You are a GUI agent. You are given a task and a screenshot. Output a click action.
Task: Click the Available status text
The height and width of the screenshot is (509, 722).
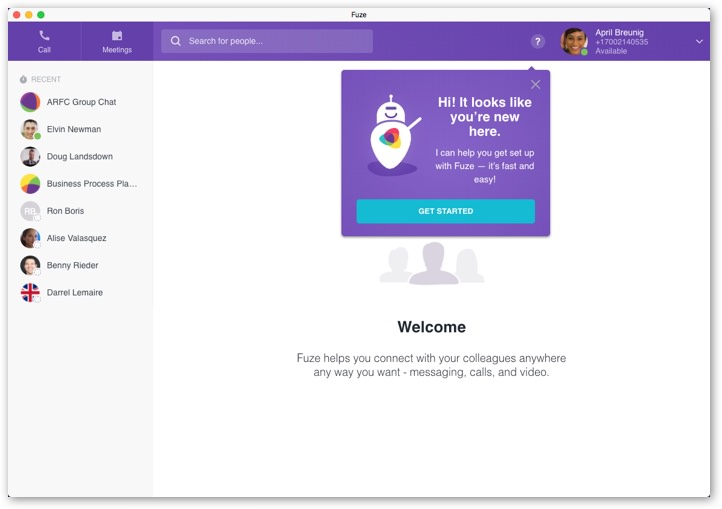[611, 51]
